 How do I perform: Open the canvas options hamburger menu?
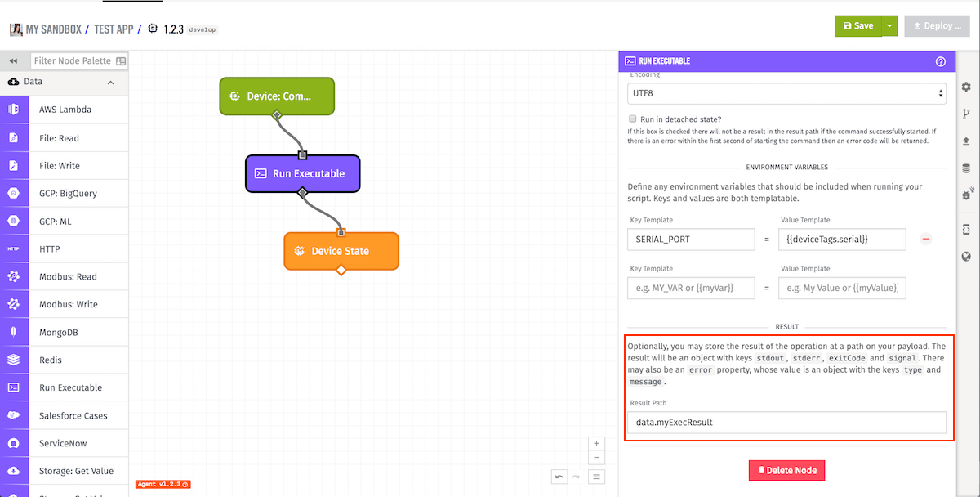click(597, 477)
